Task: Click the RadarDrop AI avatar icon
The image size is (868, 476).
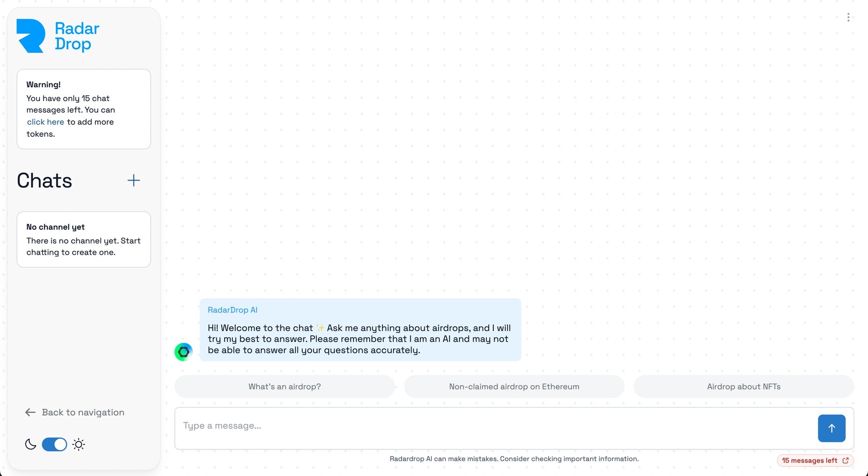Action: (x=184, y=352)
